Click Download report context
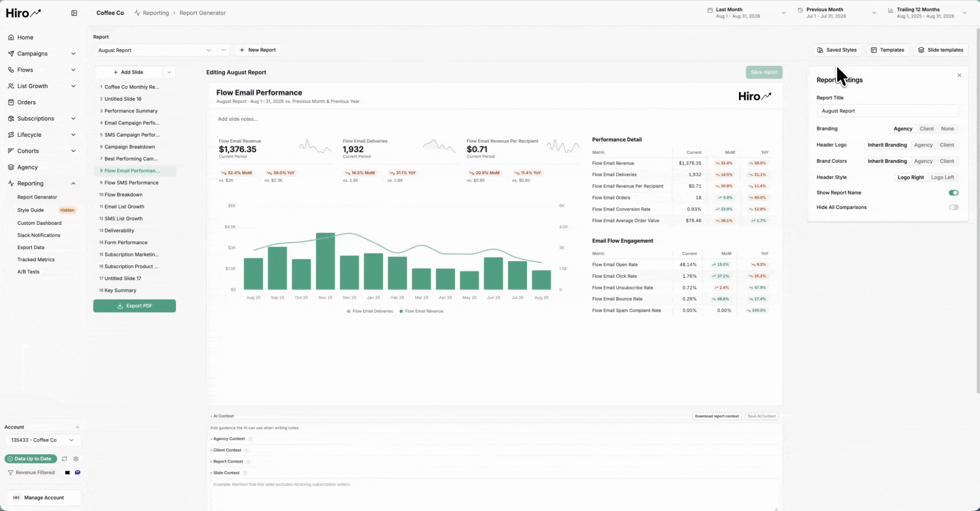This screenshot has width=980, height=511. coord(717,416)
